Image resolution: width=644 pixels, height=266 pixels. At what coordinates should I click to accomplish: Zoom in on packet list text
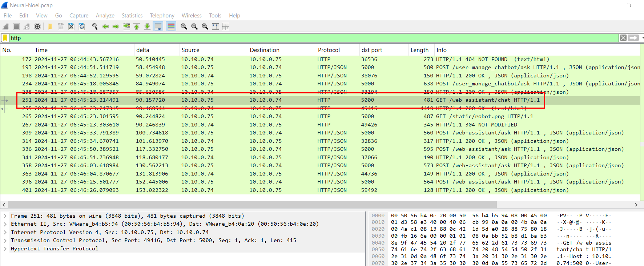[184, 27]
